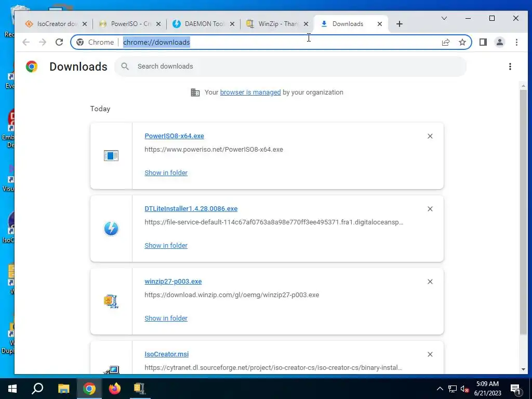Viewport: 532px width, 399px height.
Task: Close the DAEMON Tools tab
Action: tap(232, 24)
